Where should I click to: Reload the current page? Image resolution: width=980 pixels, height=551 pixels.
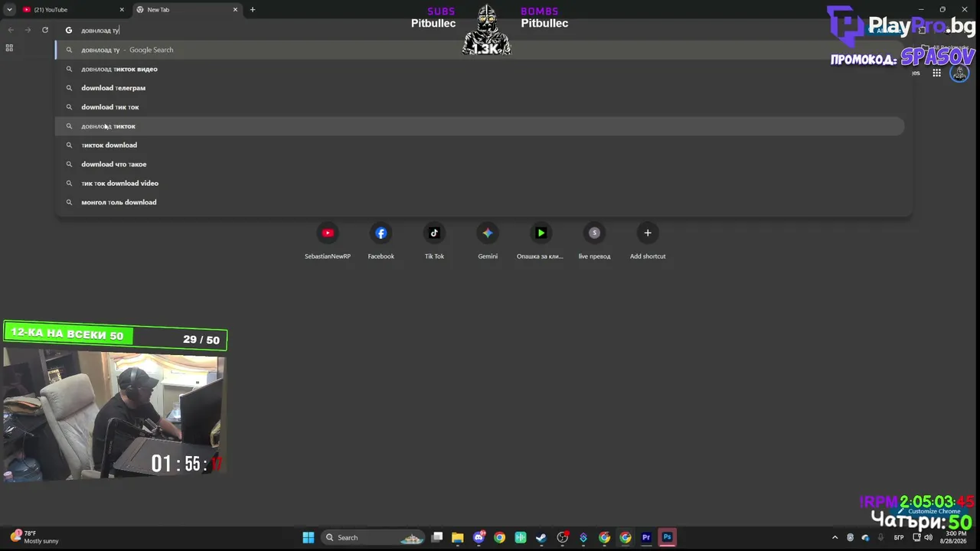click(x=45, y=30)
